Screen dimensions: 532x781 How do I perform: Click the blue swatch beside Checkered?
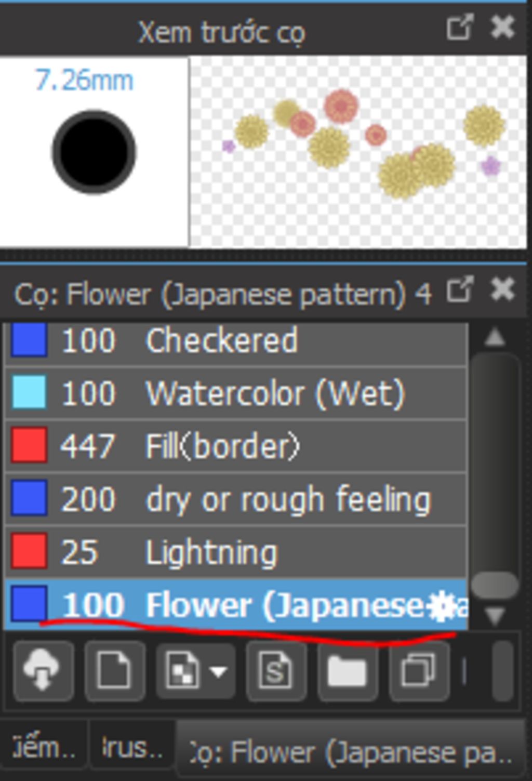point(29,340)
